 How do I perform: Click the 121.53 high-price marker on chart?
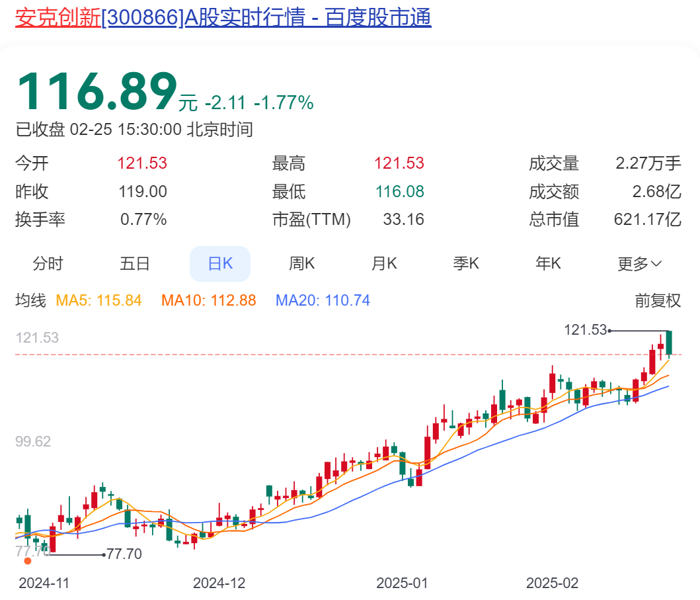pos(585,329)
